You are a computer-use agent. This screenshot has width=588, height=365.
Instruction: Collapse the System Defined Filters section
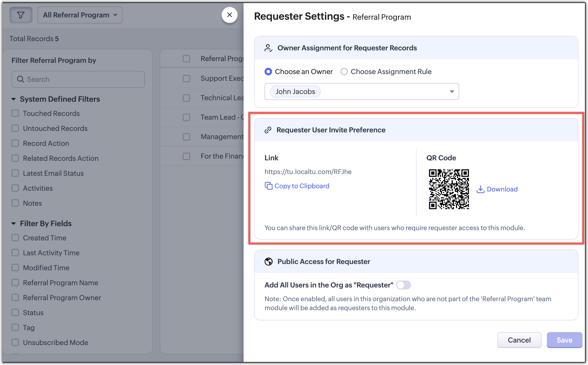tap(14, 99)
